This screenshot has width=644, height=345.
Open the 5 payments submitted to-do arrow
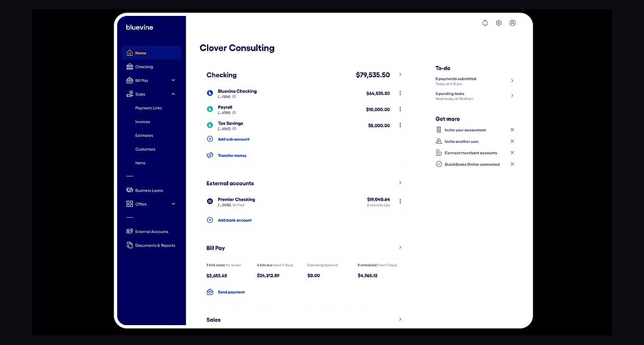[512, 81]
